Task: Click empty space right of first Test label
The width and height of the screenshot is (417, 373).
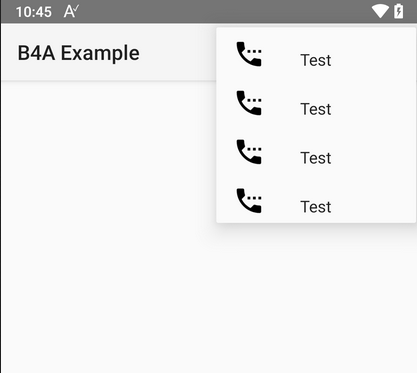Action: click(372, 60)
